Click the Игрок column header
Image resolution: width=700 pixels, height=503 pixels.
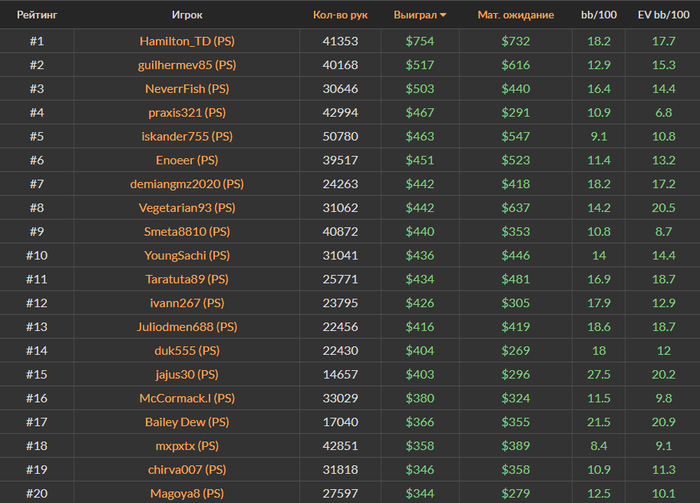tap(187, 15)
